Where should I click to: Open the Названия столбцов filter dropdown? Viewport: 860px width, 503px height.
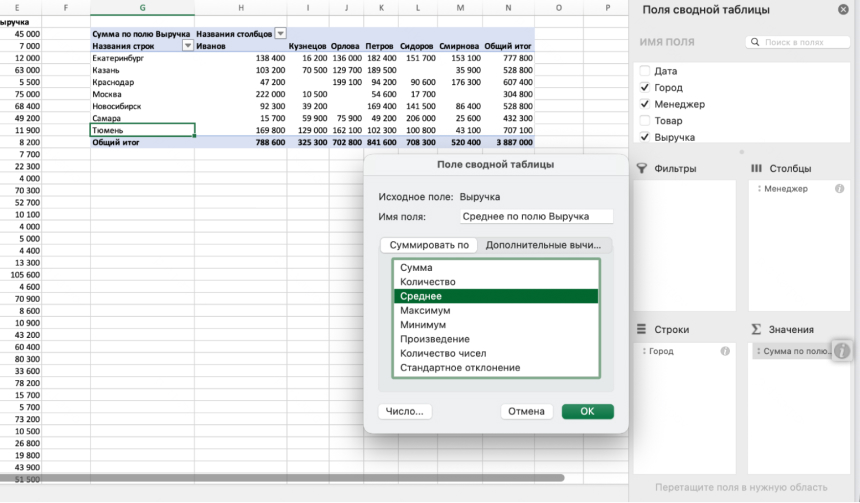(x=280, y=33)
